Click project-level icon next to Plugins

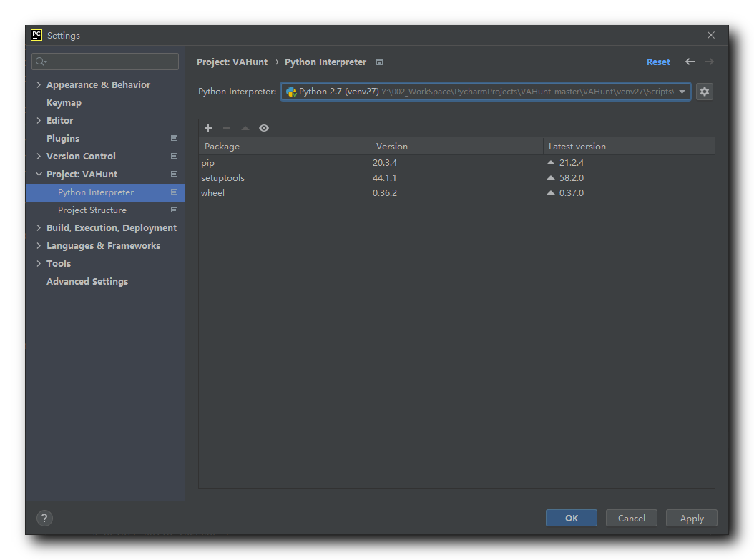click(174, 138)
